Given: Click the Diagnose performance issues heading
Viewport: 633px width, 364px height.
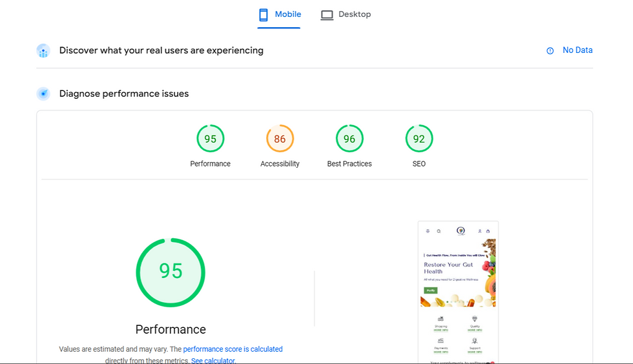Looking at the screenshot, I should click(x=124, y=94).
